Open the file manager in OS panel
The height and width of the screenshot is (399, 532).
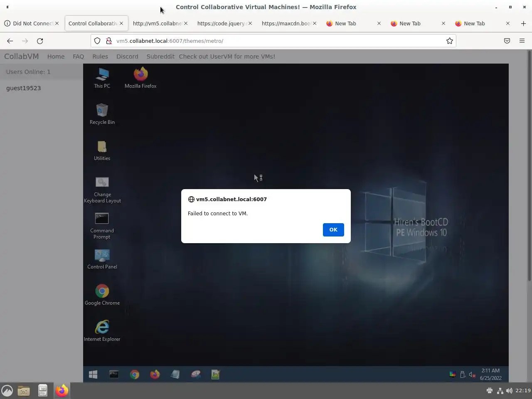pos(24,391)
